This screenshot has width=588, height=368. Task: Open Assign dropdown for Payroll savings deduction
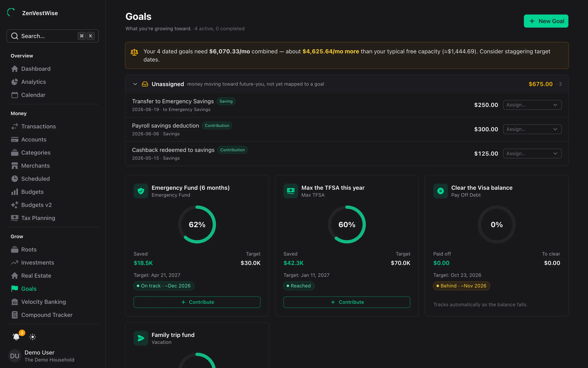(x=532, y=129)
